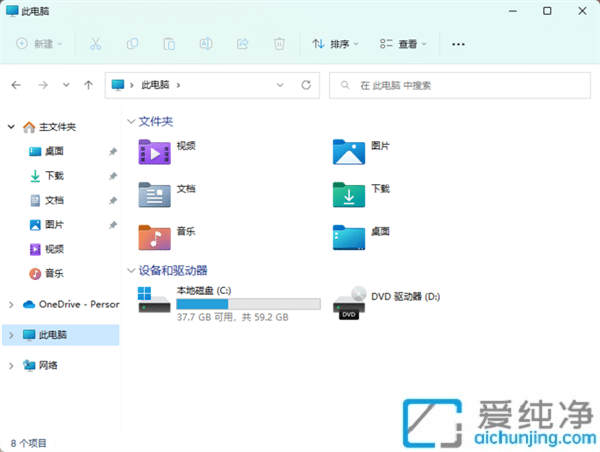Screen dimensions: 600x452
Task: Click the PC icon in address bar
Action: [x=118, y=85]
